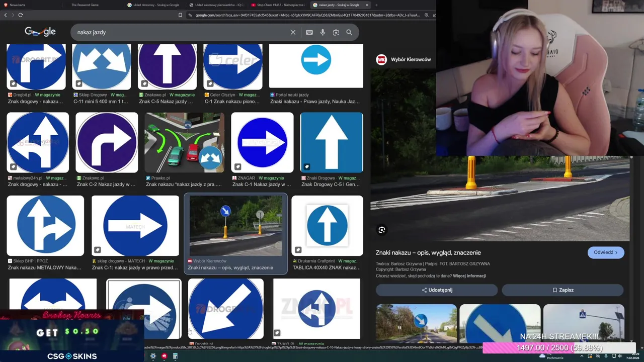Open the Znakowo.pl C-2 sign thumbnail

point(107,142)
